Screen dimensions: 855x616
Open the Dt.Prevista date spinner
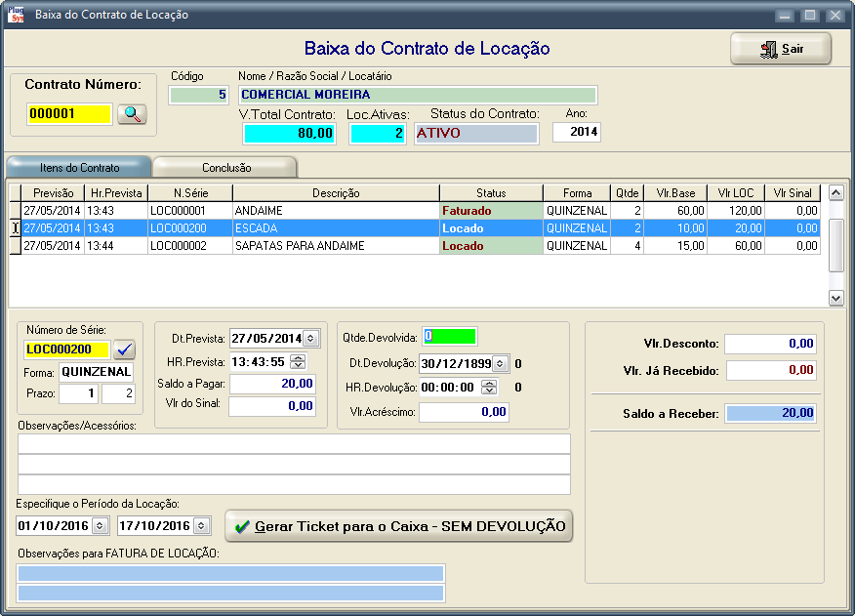coord(310,339)
